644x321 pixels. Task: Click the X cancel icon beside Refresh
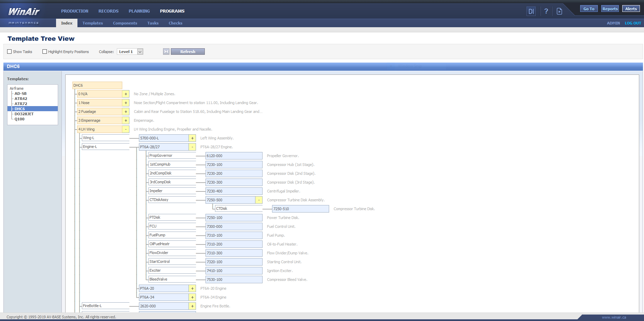(166, 52)
